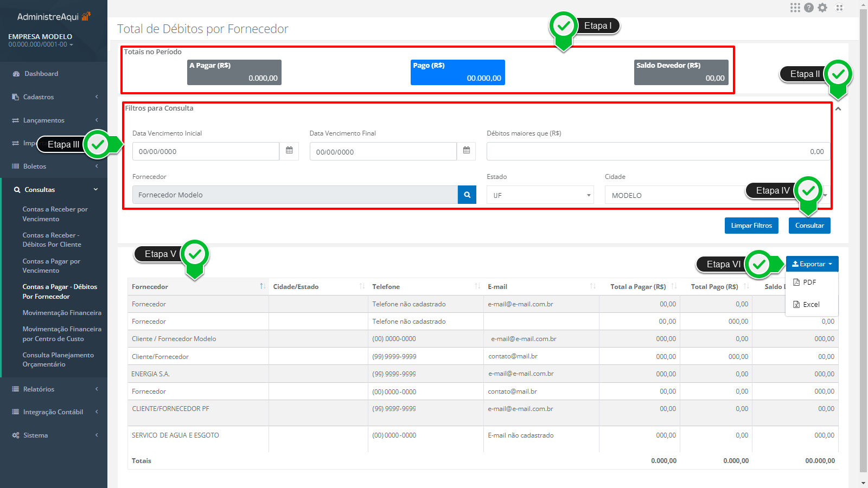The image size is (868, 488).
Task: Expand the Sistema menu chevron
Action: [x=97, y=435]
